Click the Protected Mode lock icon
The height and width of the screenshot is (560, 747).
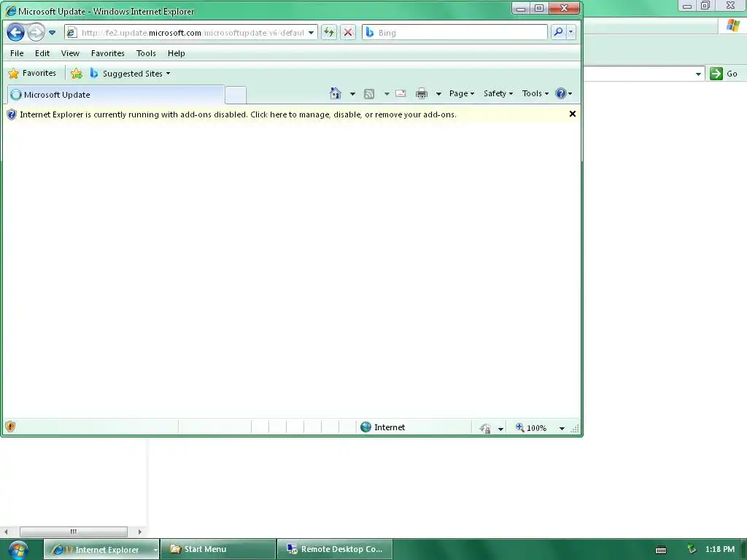pyautogui.click(x=485, y=428)
